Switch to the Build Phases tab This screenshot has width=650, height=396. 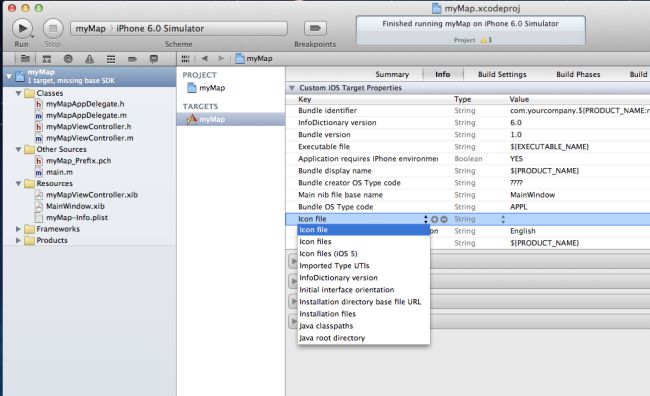tap(578, 74)
